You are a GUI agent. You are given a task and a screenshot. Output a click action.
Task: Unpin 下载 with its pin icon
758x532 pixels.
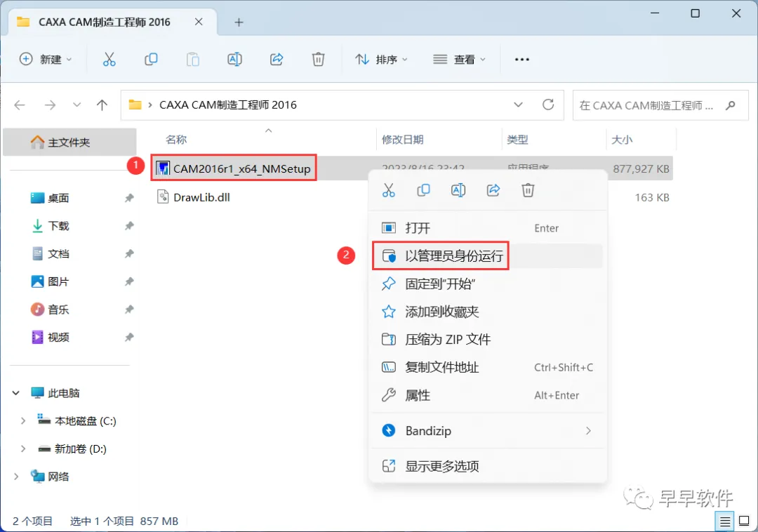pyautogui.click(x=129, y=226)
